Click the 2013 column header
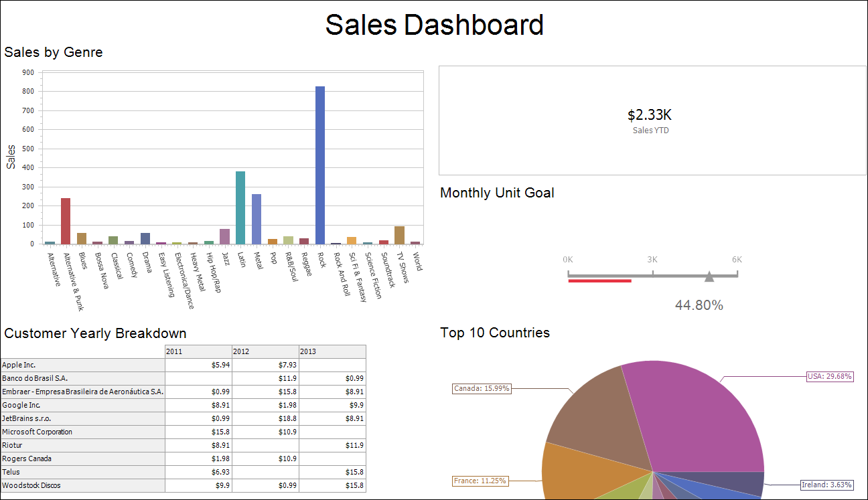Viewport: 868px width, 500px height. 332,351
